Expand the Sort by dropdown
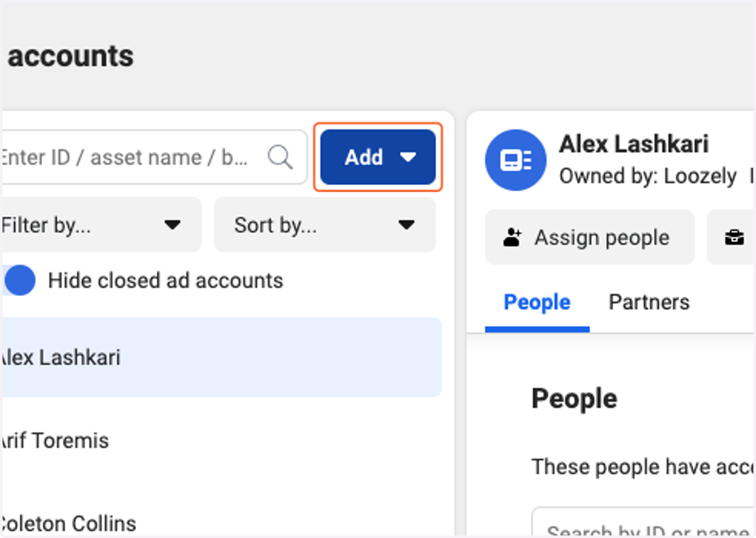756x538 pixels. 325,225
